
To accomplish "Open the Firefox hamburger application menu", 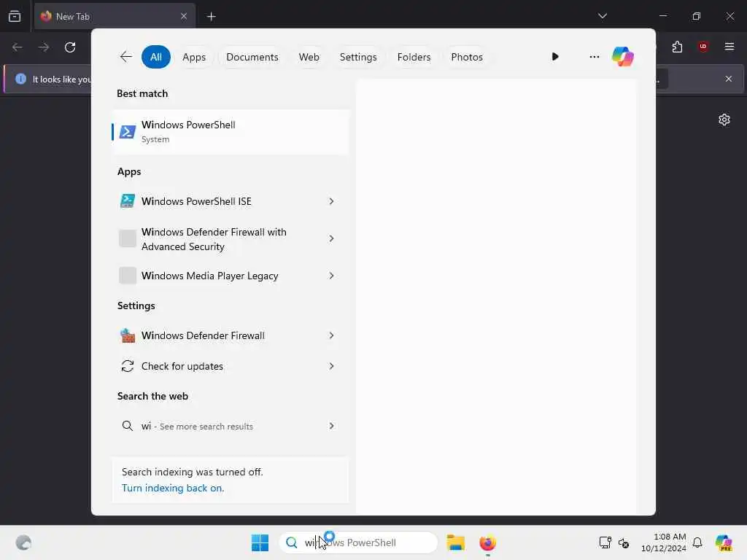I will [x=729, y=47].
